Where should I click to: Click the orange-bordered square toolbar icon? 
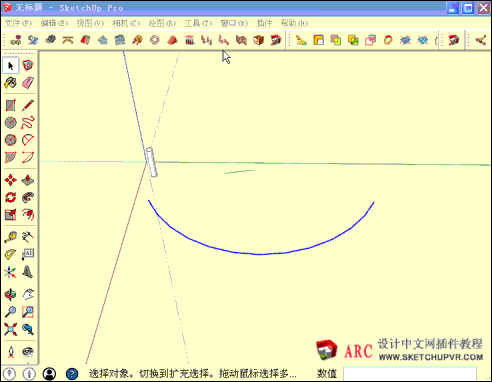coord(319,40)
